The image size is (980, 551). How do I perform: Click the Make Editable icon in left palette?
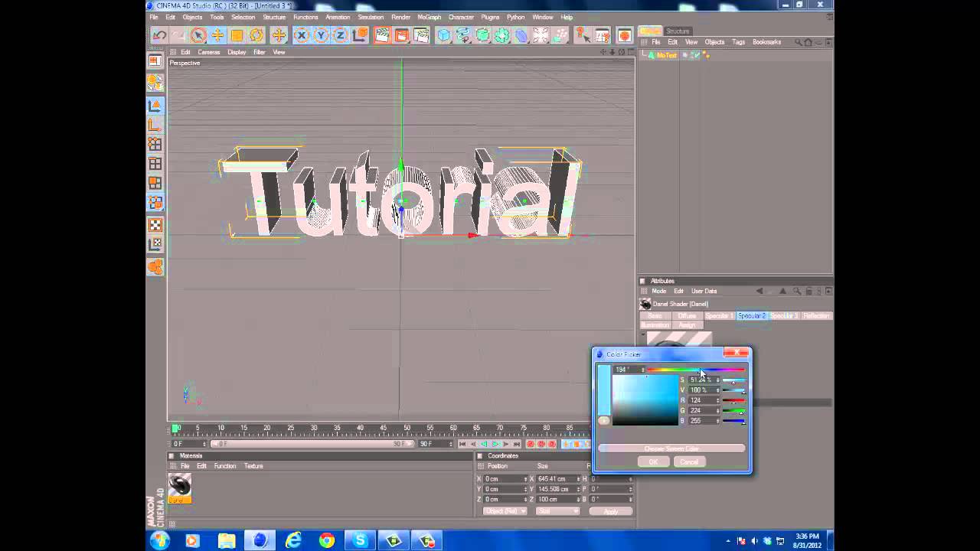[x=155, y=82]
